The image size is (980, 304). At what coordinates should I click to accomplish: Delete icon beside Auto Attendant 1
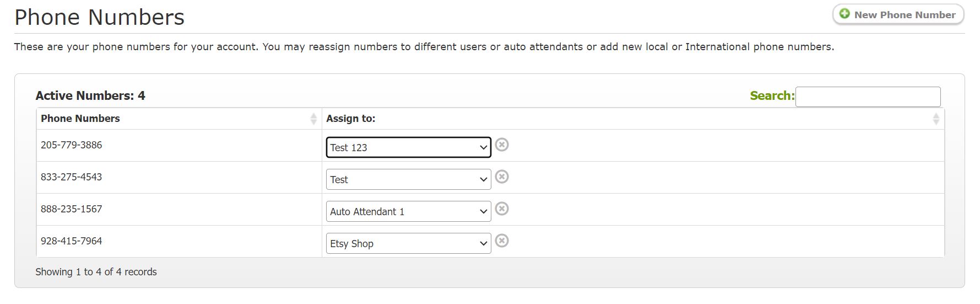(x=501, y=209)
